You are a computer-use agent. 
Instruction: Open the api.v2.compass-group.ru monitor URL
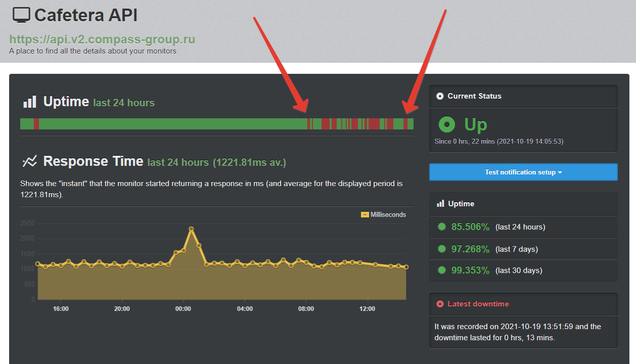[102, 39]
